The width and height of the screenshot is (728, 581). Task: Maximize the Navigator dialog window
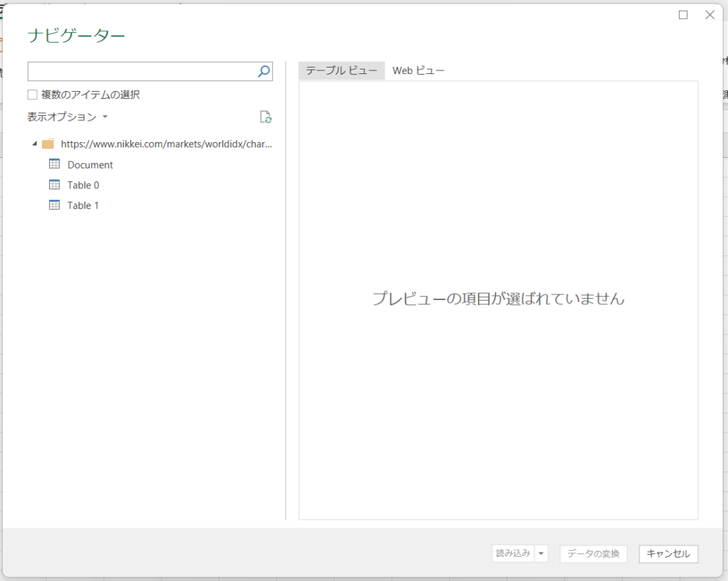pyautogui.click(x=683, y=15)
